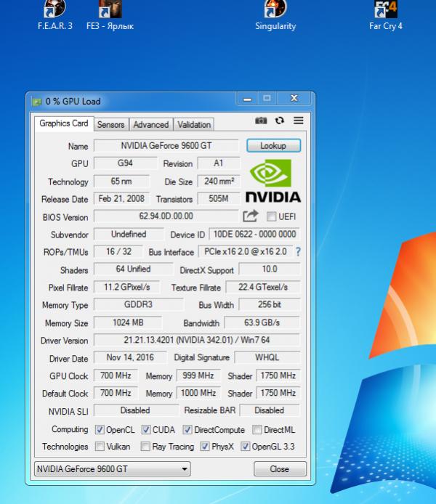Click the Transistors value 505M

[x=219, y=199]
